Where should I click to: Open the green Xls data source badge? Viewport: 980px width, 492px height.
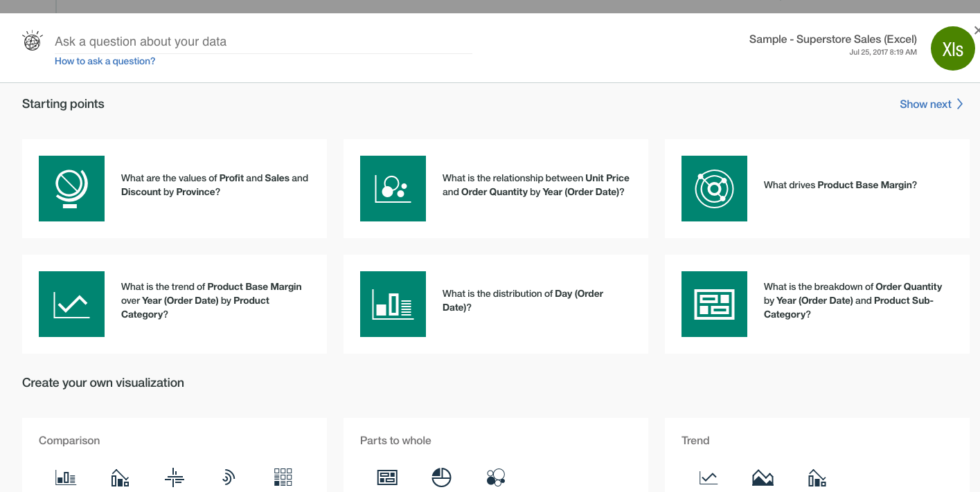[953, 48]
